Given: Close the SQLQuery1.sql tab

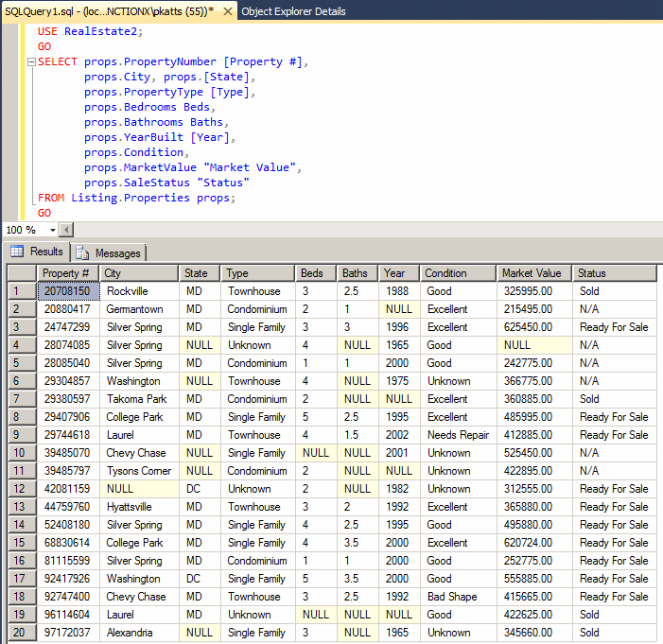Looking at the screenshot, I should (228, 11).
